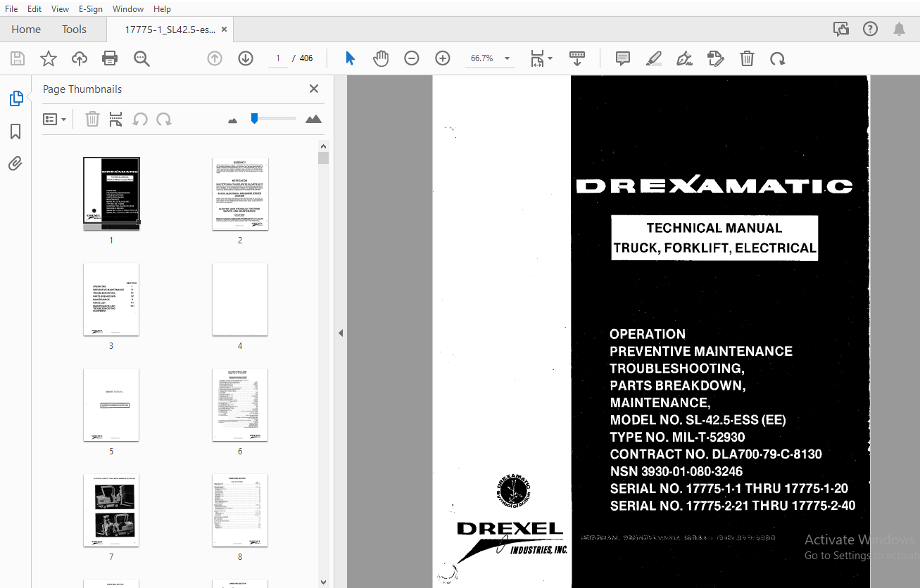The height and width of the screenshot is (588, 920).
Task: Select the Highlight text pen
Action: (x=654, y=58)
